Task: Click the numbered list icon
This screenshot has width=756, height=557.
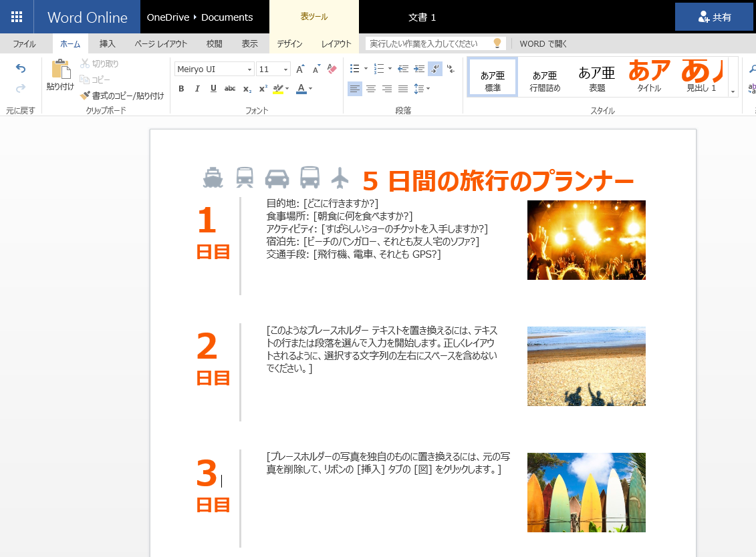Action: coord(379,68)
